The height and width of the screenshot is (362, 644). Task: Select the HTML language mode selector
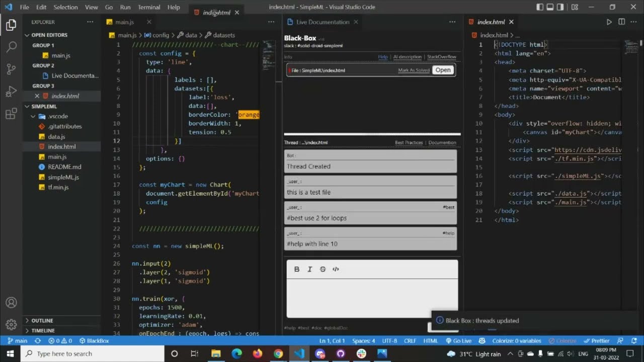tap(431, 341)
